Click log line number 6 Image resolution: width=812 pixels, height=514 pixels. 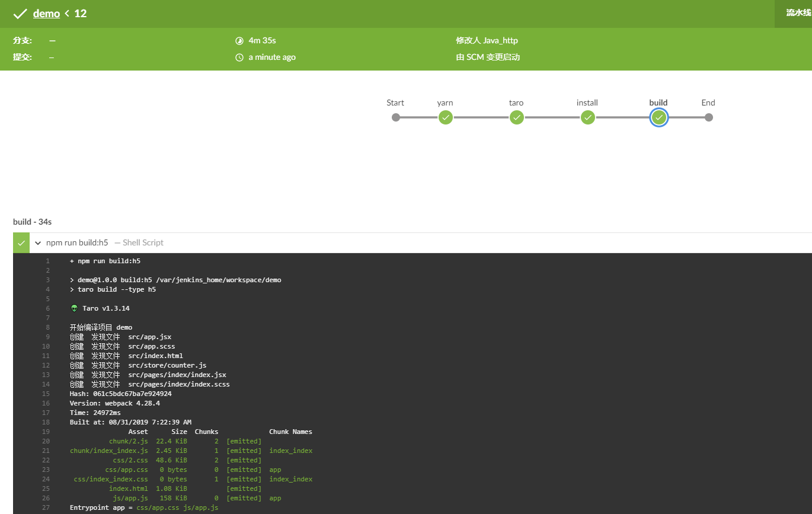pyautogui.click(x=48, y=308)
